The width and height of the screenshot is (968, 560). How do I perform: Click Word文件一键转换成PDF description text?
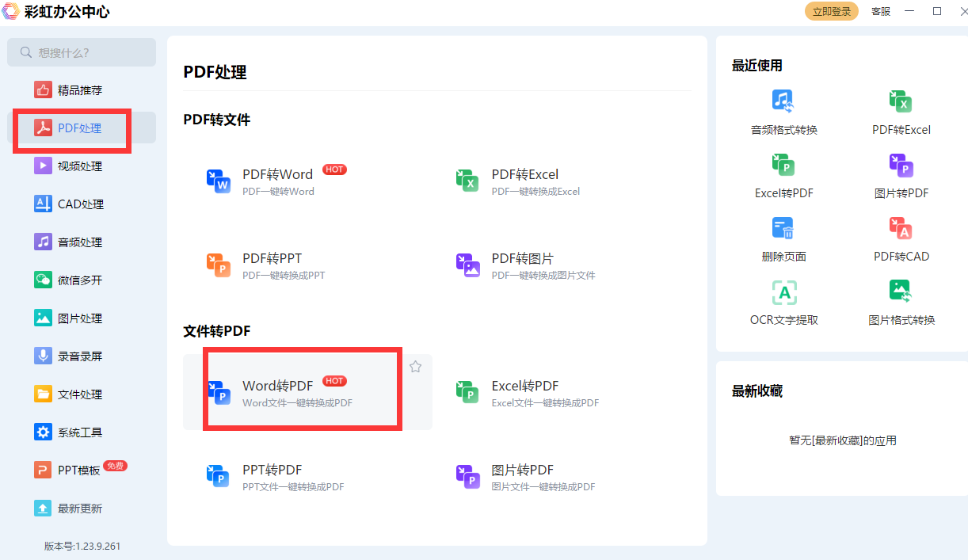point(297,403)
